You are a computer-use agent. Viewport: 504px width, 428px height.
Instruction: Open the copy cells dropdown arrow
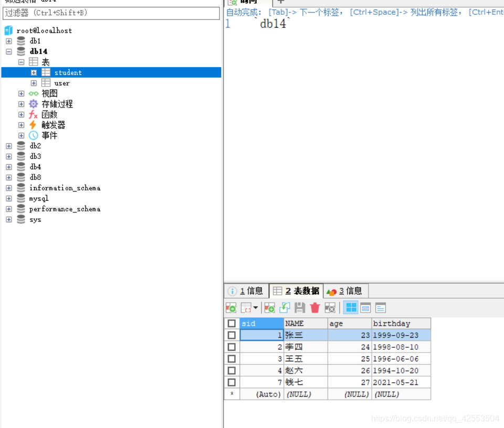point(256,307)
